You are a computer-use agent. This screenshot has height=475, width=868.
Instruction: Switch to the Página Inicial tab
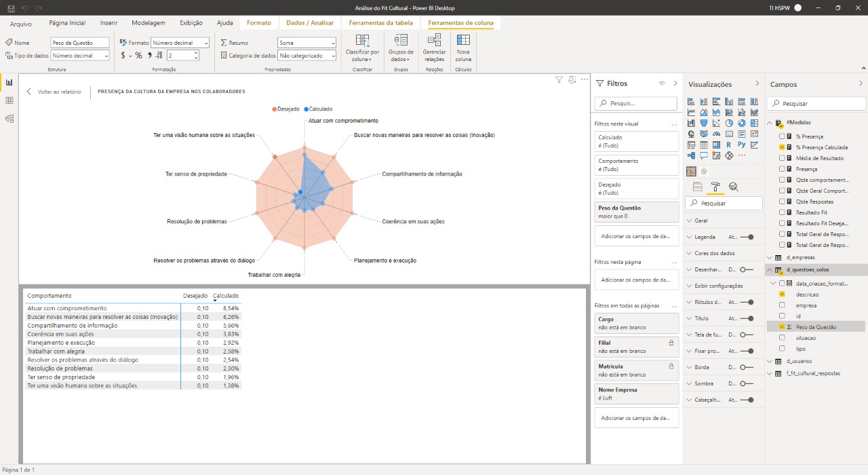(x=67, y=23)
